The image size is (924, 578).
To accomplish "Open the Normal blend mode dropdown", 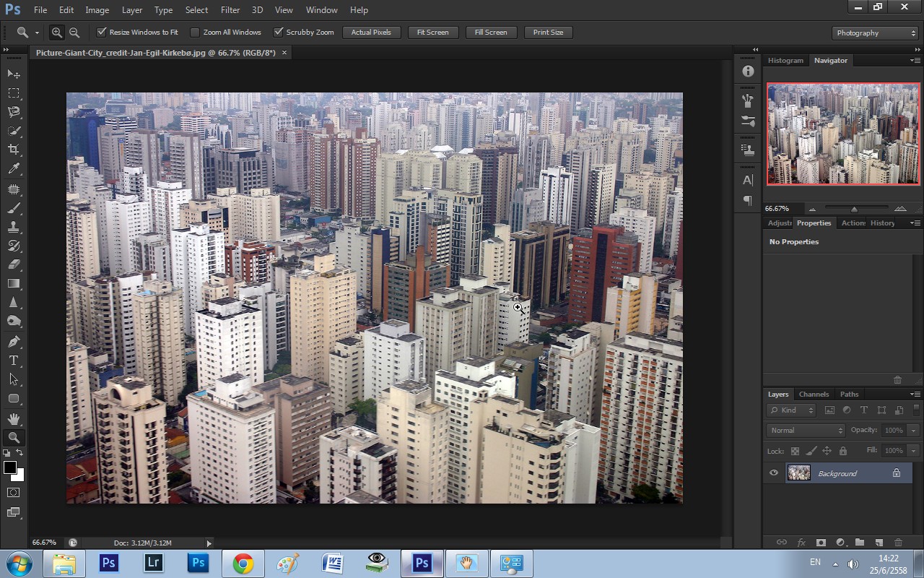I will click(806, 431).
